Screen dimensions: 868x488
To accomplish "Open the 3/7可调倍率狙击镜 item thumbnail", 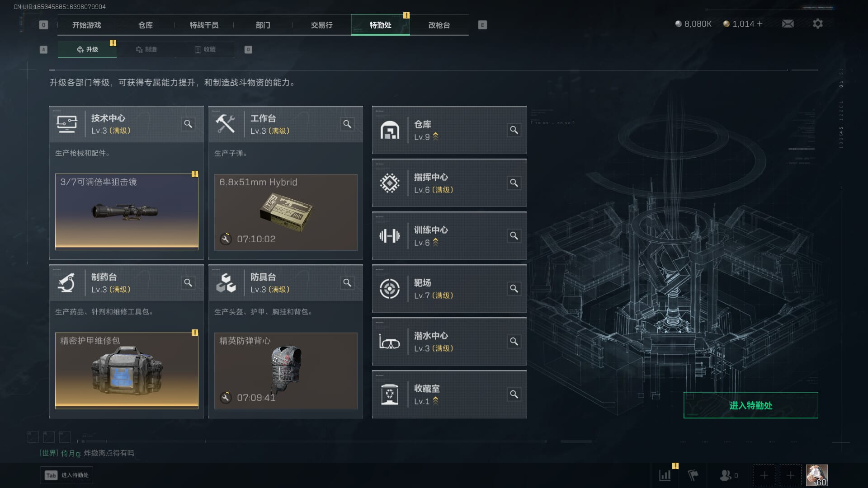I will pyautogui.click(x=127, y=212).
